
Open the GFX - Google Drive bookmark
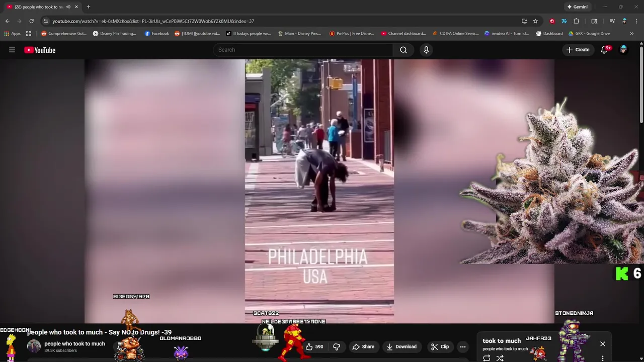589,34
